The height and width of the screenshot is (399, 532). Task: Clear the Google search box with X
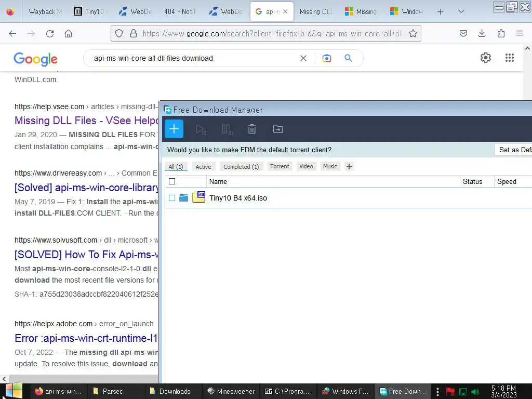(x=303, y=58)
